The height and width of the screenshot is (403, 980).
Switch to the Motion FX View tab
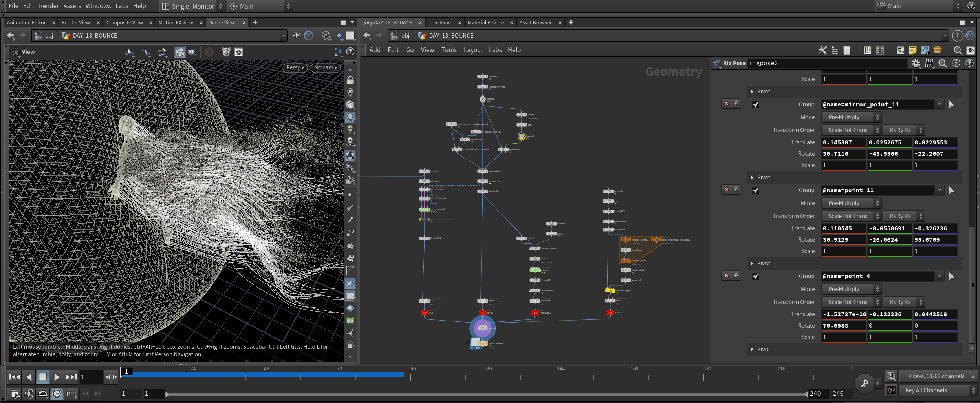[176, 23]
